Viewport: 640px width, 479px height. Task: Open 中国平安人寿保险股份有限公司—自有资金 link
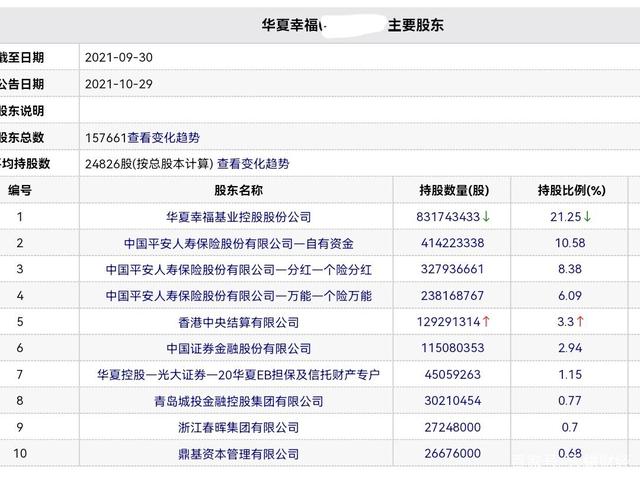pyautogui.click(x=238, y=243)
